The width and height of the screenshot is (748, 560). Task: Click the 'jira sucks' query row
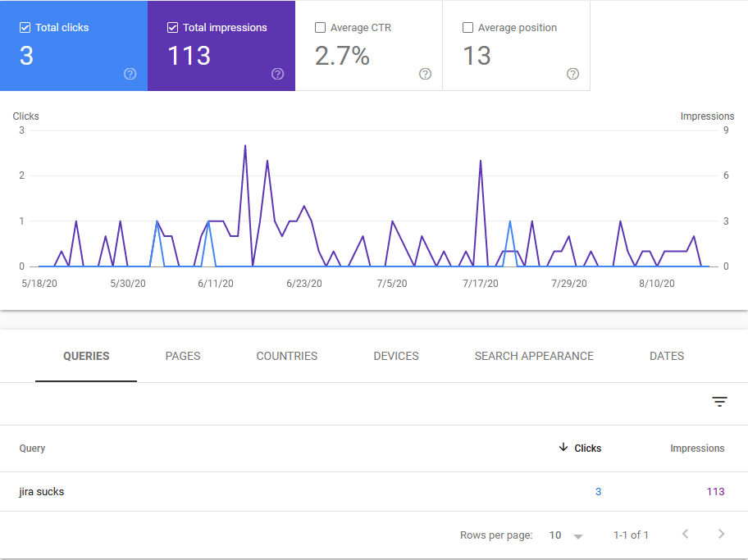[42, 492]
